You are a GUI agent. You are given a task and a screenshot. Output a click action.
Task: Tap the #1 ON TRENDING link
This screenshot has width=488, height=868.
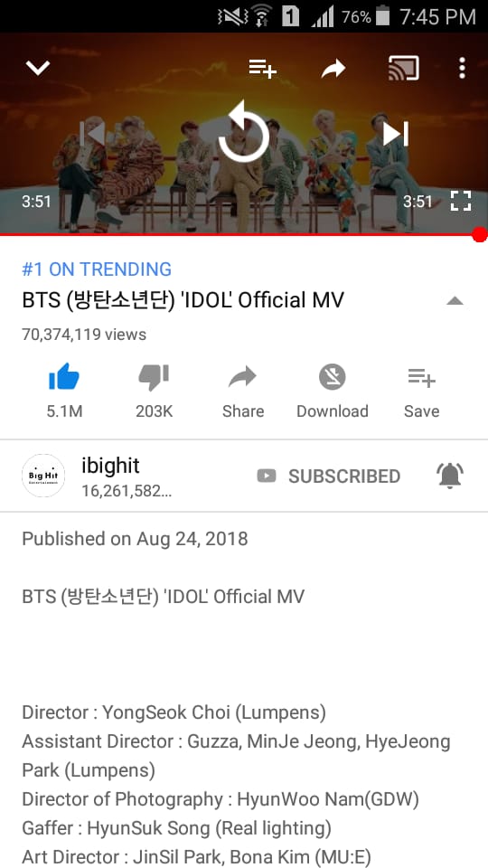click(97, 269)
